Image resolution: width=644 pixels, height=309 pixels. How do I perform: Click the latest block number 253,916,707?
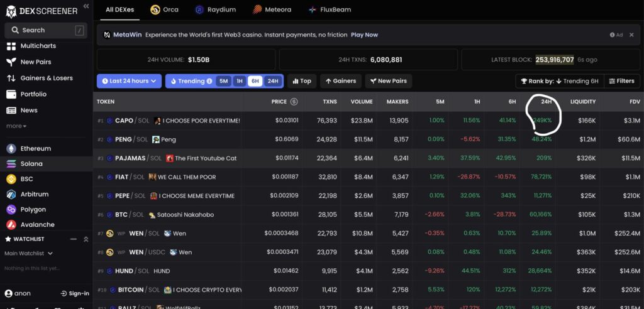pos(555,60)
